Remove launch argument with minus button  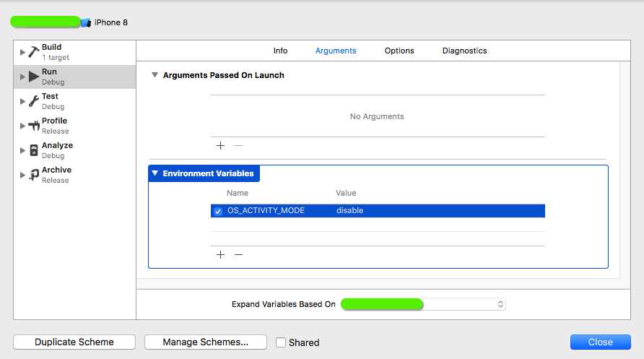click(238, 145)
